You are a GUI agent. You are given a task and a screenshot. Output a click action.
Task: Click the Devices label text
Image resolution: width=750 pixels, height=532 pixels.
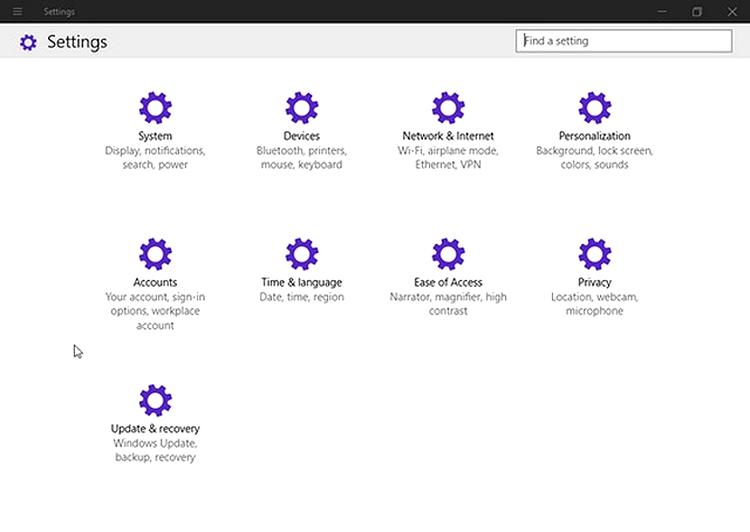301,136
